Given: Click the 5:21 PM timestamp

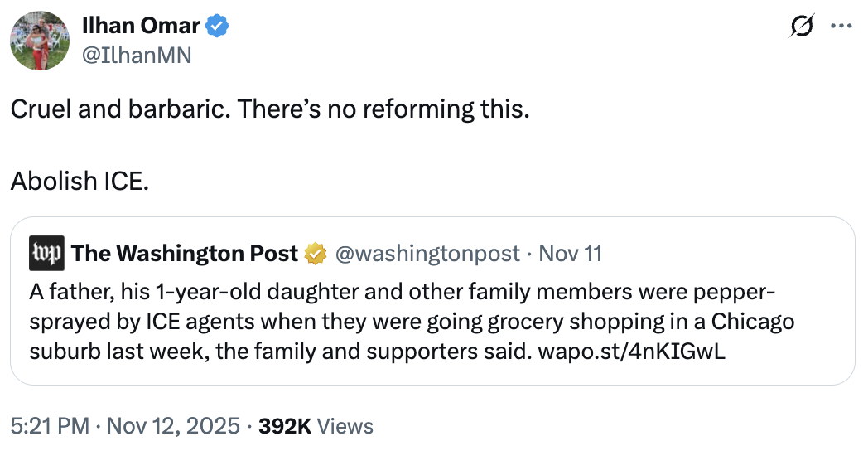Looking at the screenshot, I should 49,426.
